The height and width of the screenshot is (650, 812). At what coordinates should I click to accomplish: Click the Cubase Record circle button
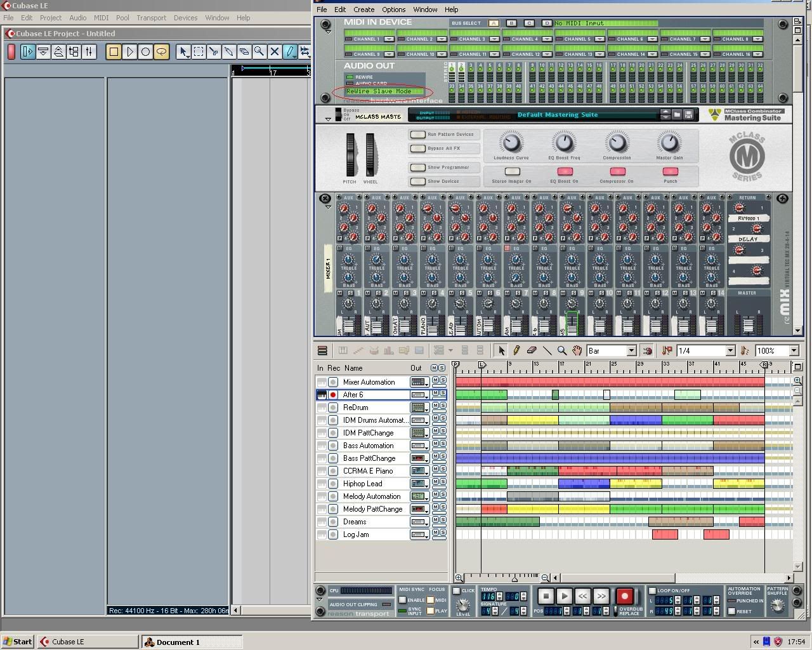click(x=145, y=51)
